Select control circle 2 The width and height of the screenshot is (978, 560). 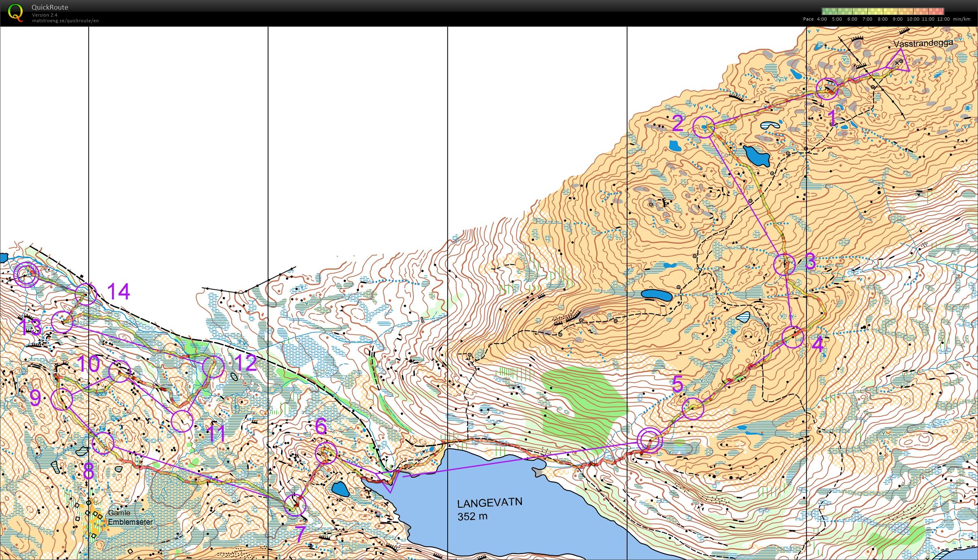click(x=704, y=127)
